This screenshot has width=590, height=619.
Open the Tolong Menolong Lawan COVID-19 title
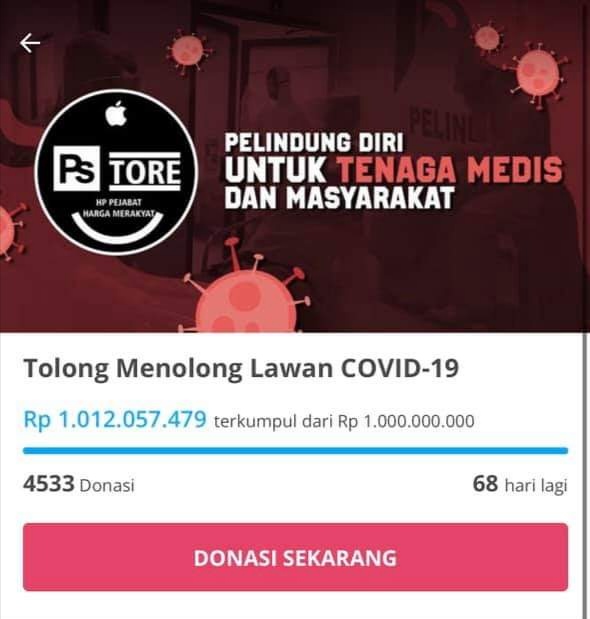(241, 368)
